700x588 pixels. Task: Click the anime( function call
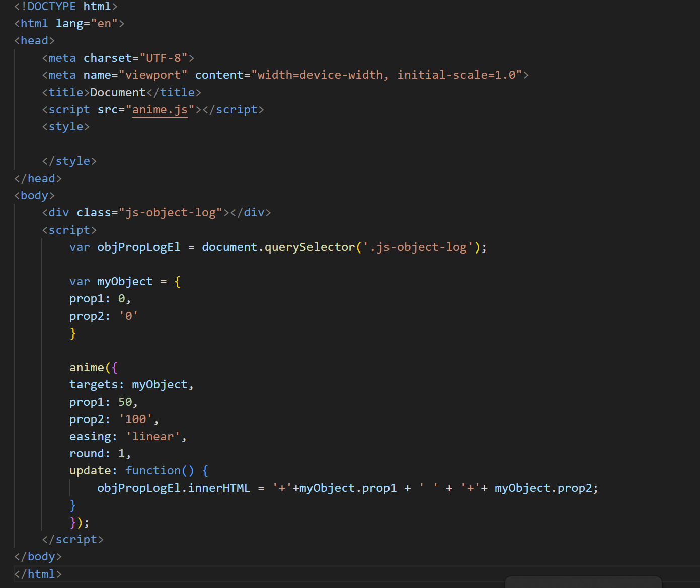click(x=90, y=368)
